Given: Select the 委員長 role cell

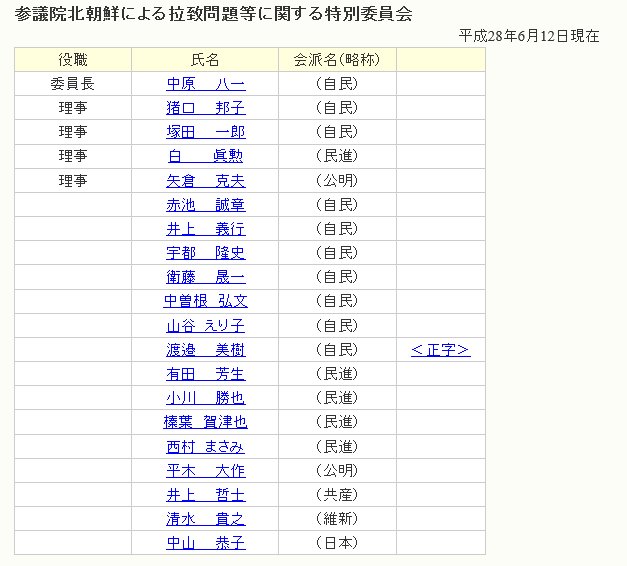Looking at the screenshot, I should coord(73,84).
